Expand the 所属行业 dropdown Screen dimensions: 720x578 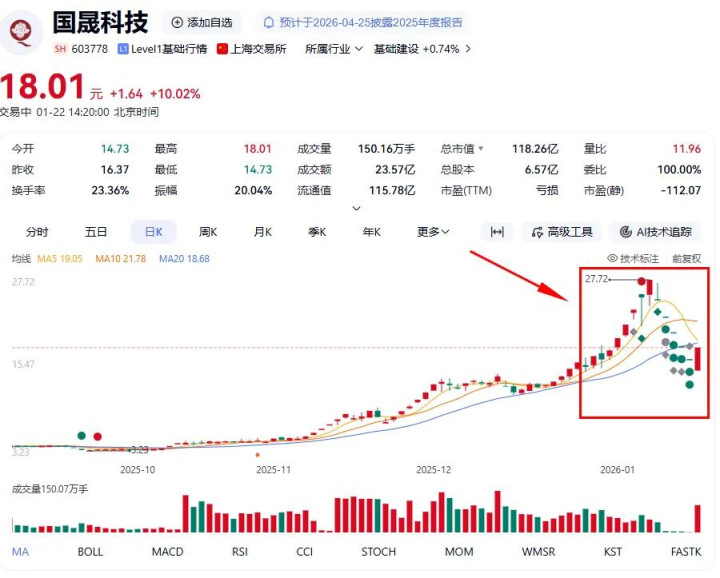[334, 49]
